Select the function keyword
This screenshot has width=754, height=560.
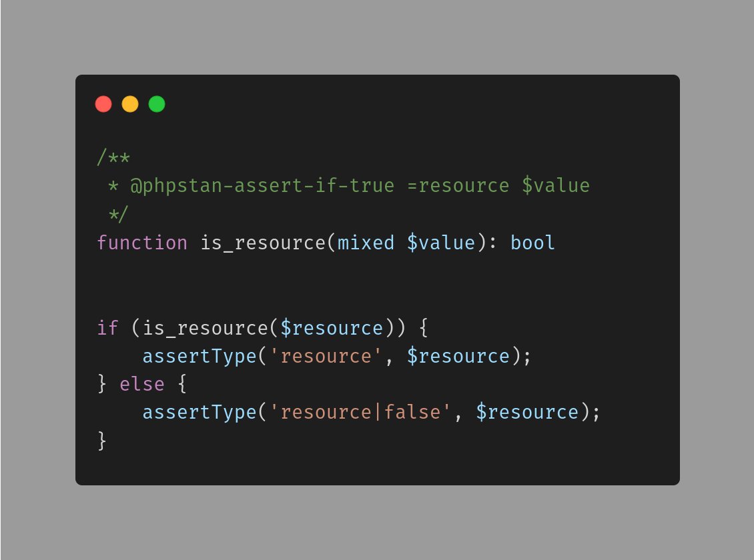[x=141, y=243]
